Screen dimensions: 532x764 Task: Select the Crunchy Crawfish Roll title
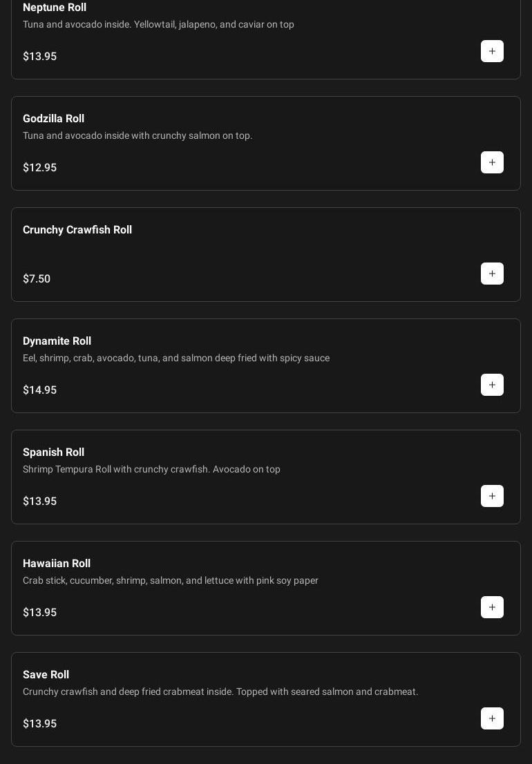(x=77, y=230)
